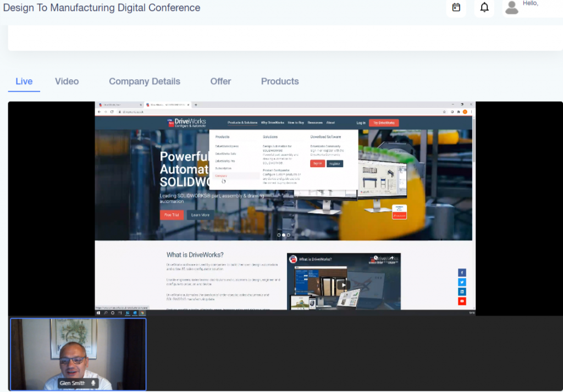Open the About menu
Viewport: 563px width, 392px height.
coord(330,123)
